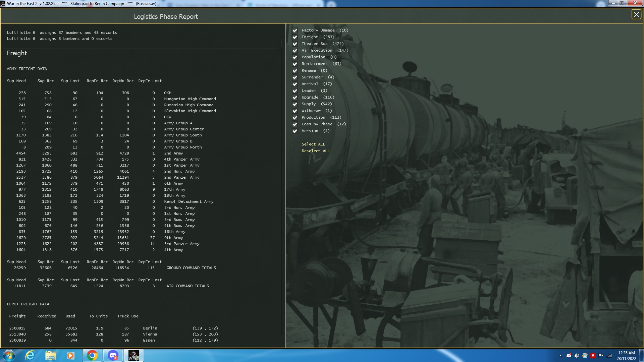This screenshot has width=644, height=362.
Task: Toggle the Freight report checkbox
Action: click(295, 37)
